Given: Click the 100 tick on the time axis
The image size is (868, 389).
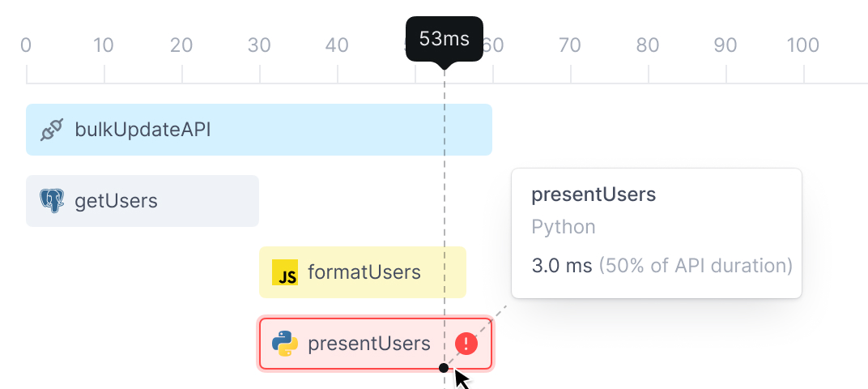Looking at the screenshot, I should (x=803, y=45).
